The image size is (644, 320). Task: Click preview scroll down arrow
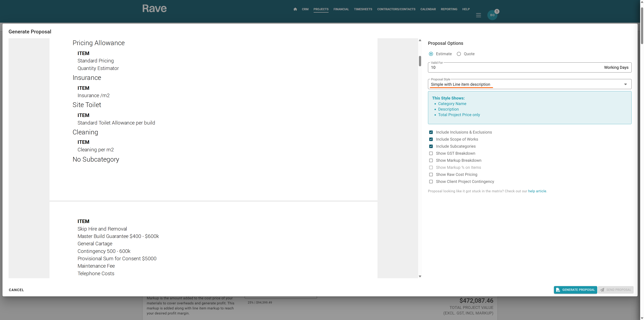coord(420,277)
